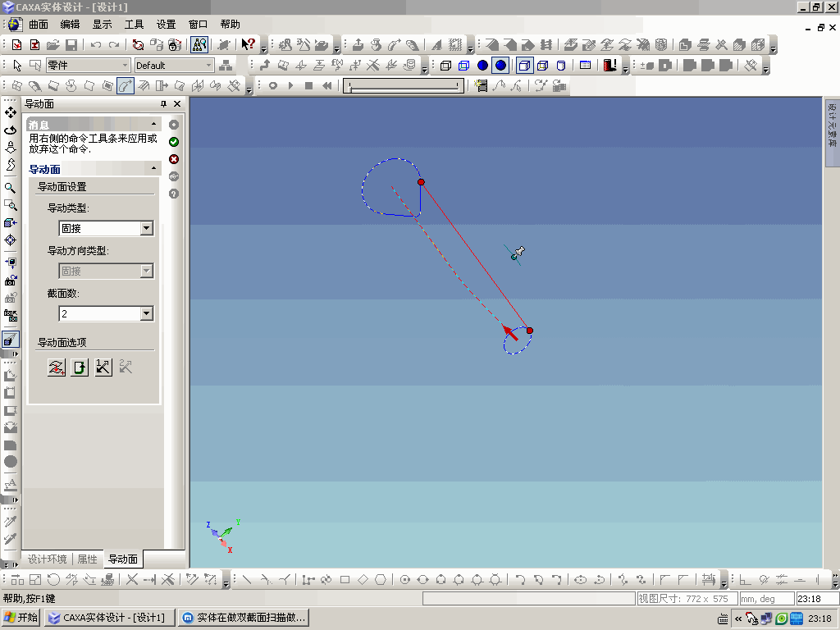Screen dimensions: 840x630
Task: Toggle the wireframe box display mode
Action: [x=445, y=66]
